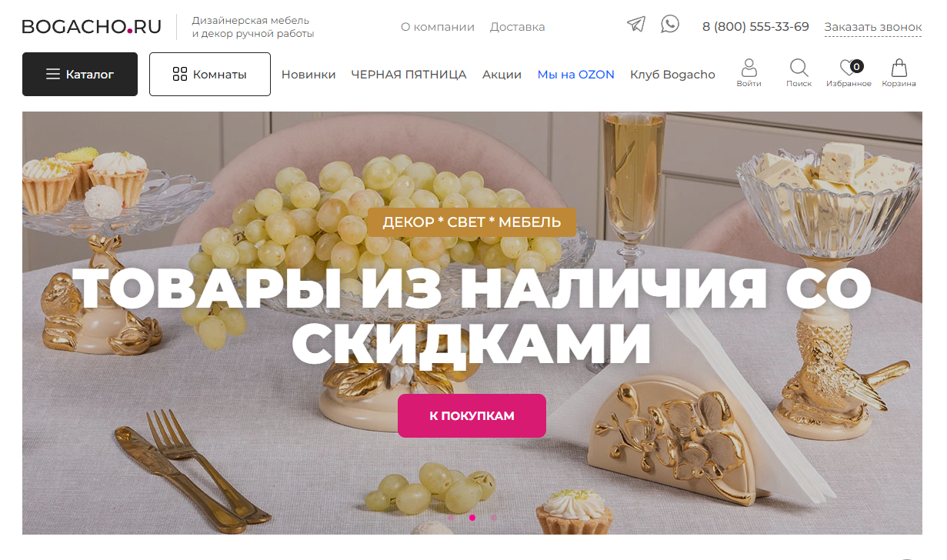This screenshot has width=947, height=560.
Task: Click the К ПОКУПКАМ button
Action: 472,416
